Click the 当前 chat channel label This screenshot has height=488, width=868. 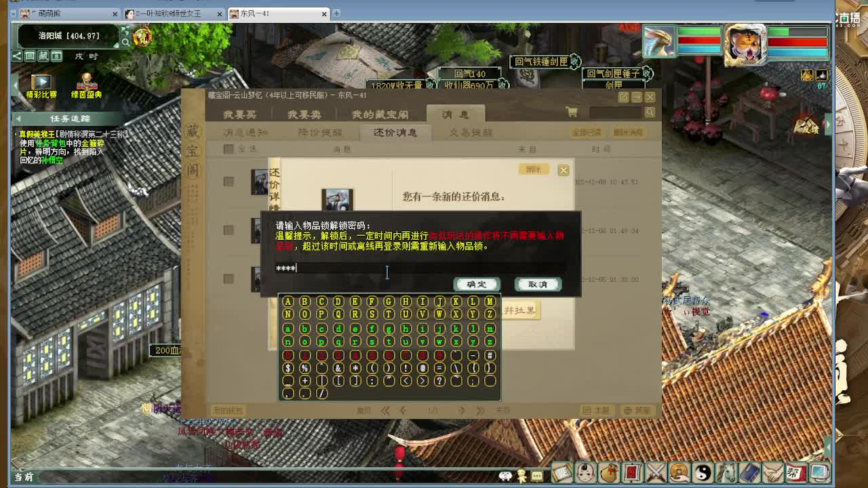point(24,477)
